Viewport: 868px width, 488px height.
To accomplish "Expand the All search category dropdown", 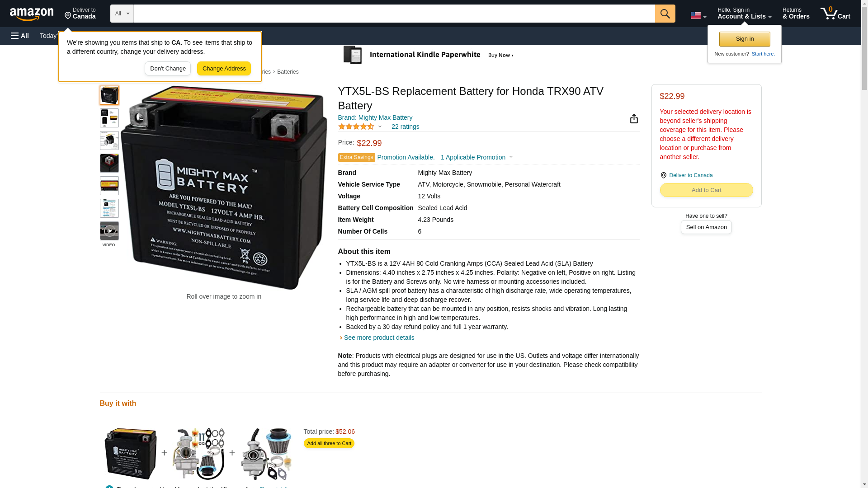I will 122,14.
